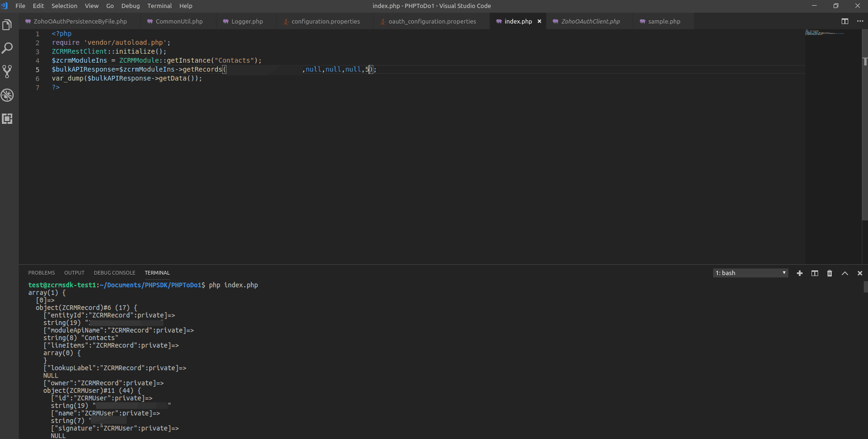Switch to the configuration.properties tab

click(325, 21)
